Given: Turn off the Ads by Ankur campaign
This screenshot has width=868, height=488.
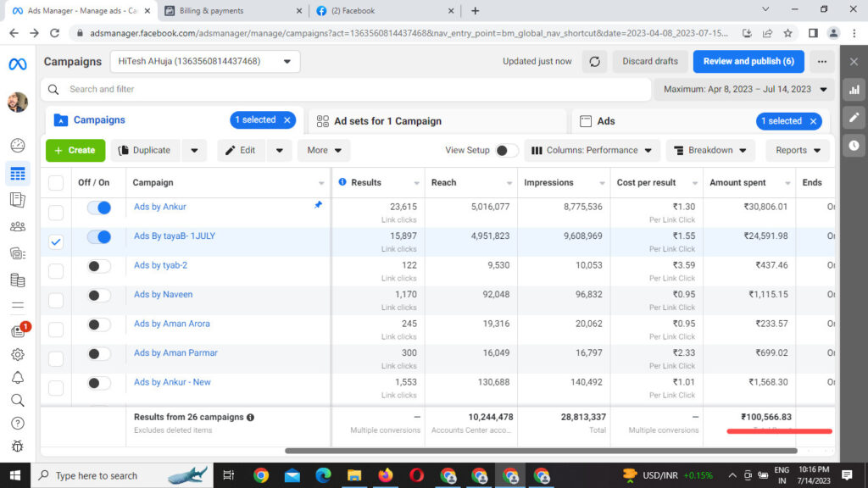Looking at the screenshot, I should point(99,208).
